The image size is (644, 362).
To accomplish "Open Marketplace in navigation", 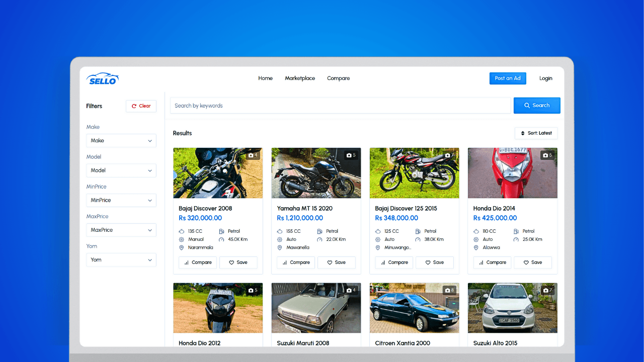I will point(300,78).
